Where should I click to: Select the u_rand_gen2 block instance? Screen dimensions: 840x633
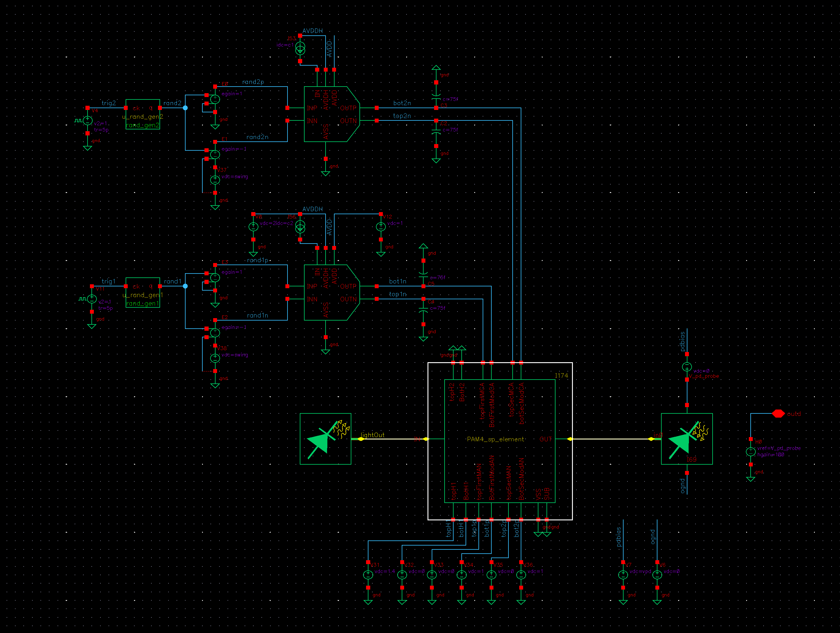point(143,114)
